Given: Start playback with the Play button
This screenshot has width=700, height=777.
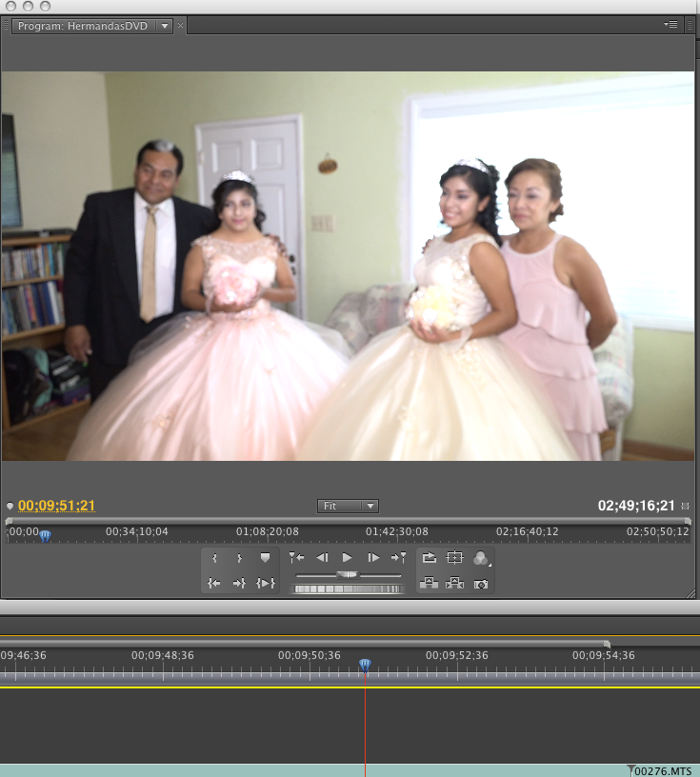Looking at the screenshot, I should [x=348, y=557].
